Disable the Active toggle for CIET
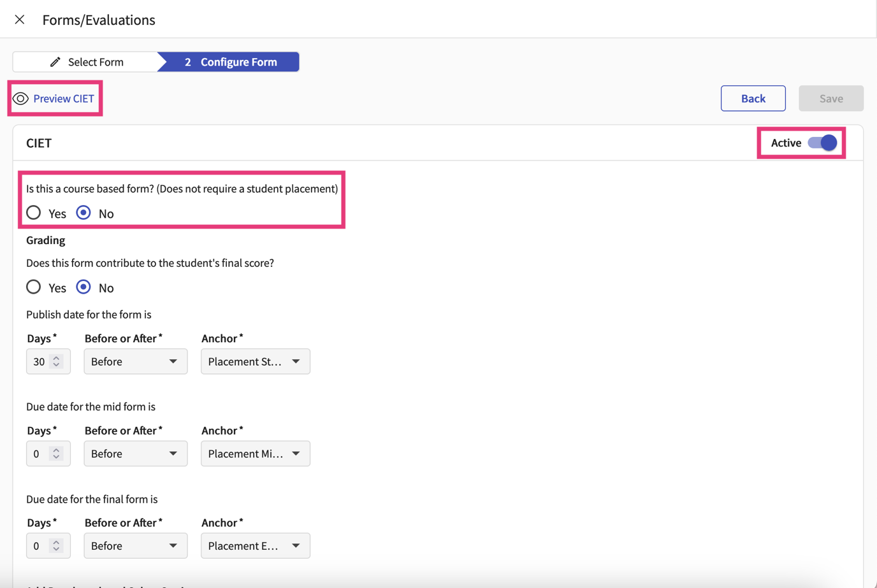Screen dimensions: 877x588 [x=822, y=143]
